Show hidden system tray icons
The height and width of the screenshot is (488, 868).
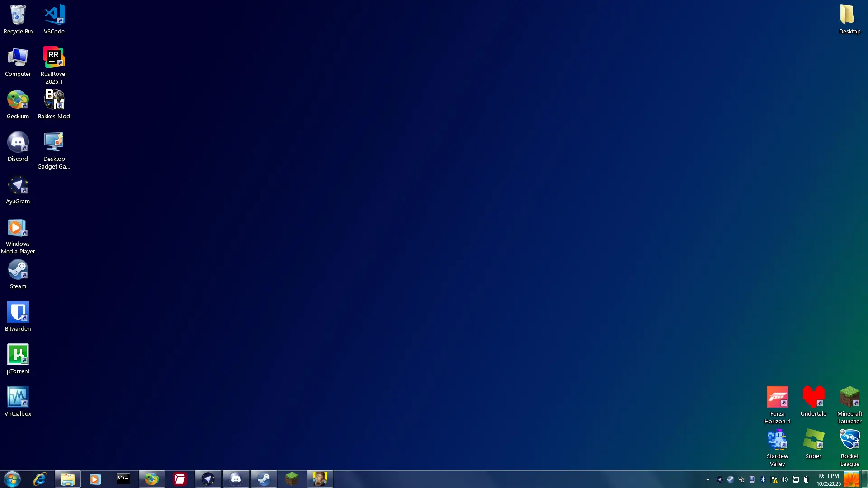(708, 479)
